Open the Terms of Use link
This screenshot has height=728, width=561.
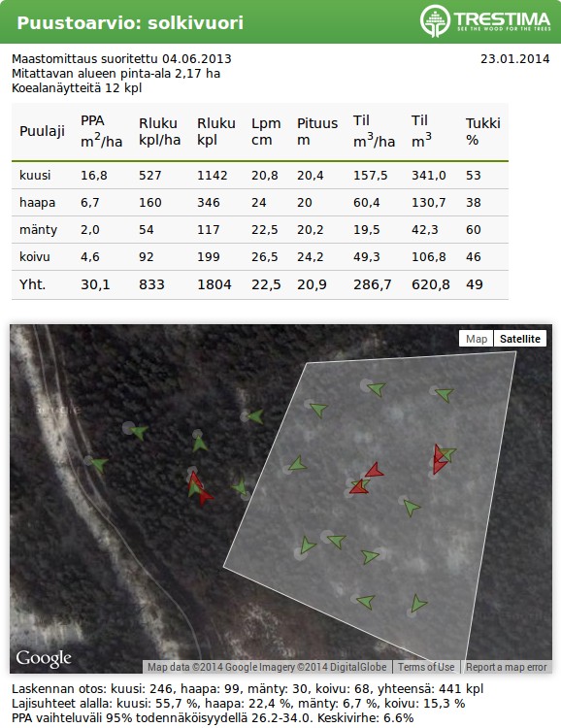(x=426, y=667)
